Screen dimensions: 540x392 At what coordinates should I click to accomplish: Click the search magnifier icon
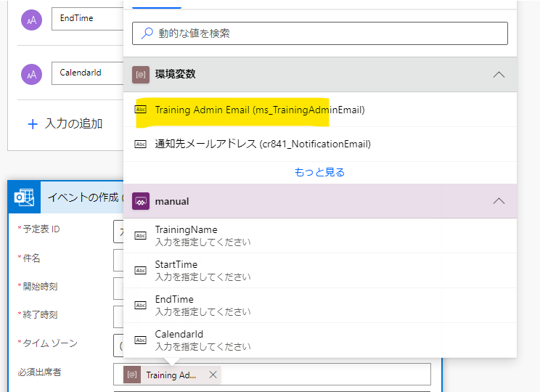(x=147, y=33)
